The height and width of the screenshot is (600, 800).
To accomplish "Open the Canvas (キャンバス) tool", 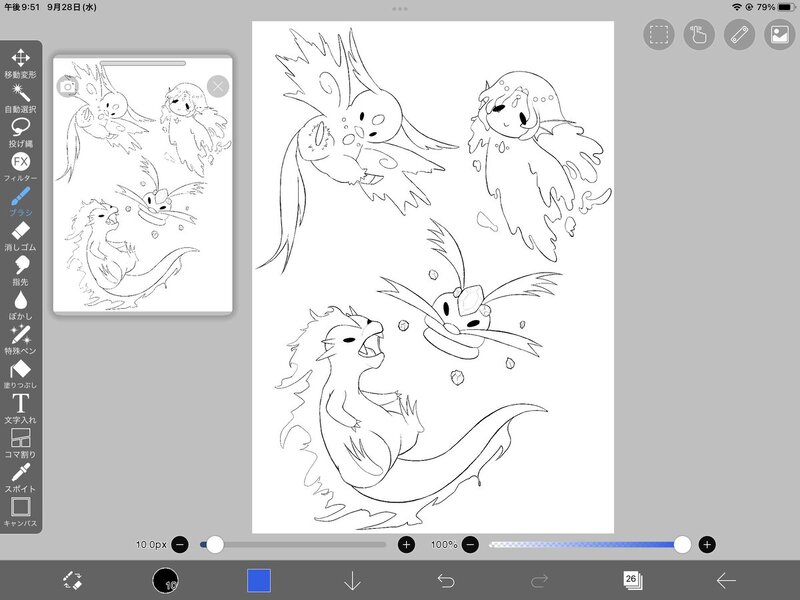I will tap(20, 512).
